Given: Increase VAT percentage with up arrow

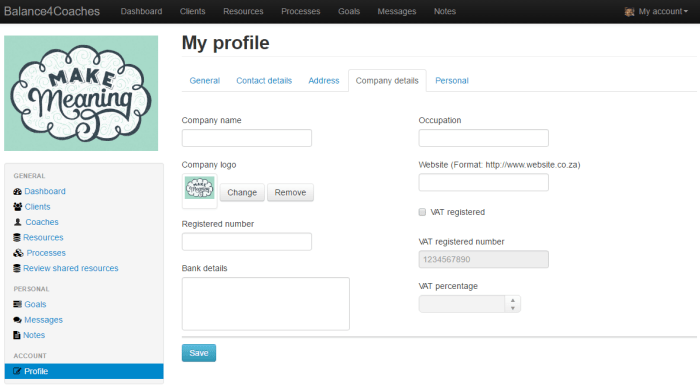Looking at the screenshot, I should point(512,300).
